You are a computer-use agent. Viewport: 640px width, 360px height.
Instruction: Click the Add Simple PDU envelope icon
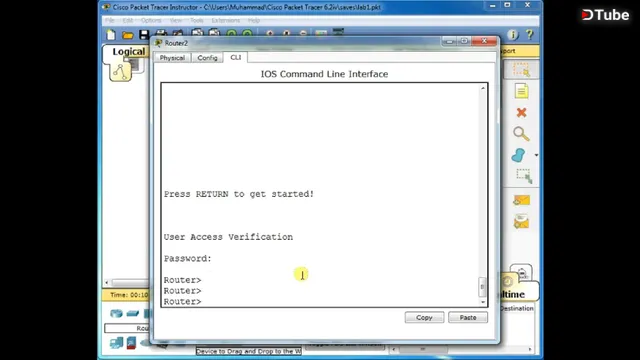pos(521,200)
